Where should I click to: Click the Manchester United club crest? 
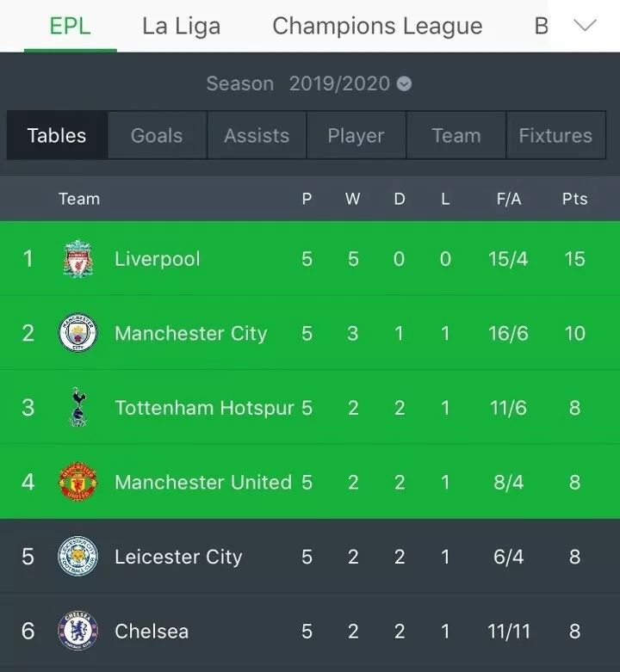coord(78,482)
